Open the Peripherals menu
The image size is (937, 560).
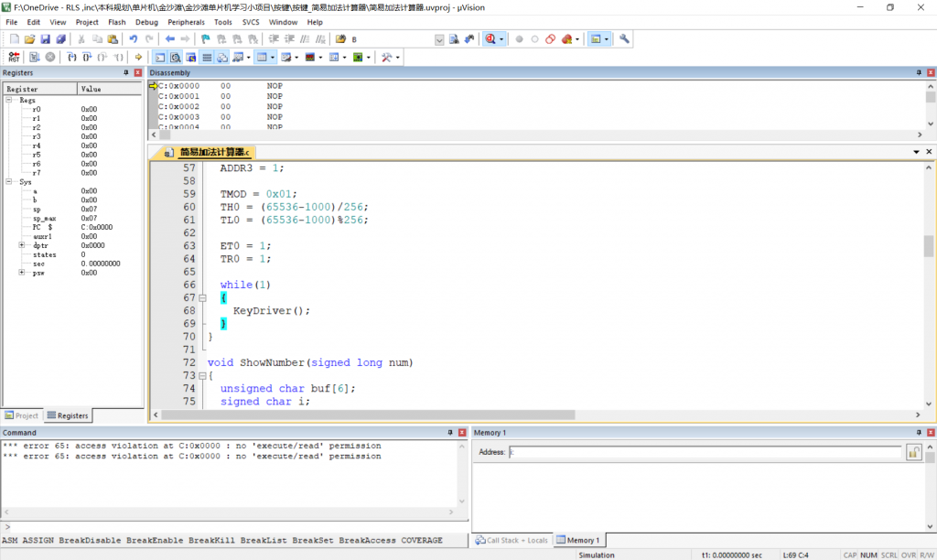[186, 21]
